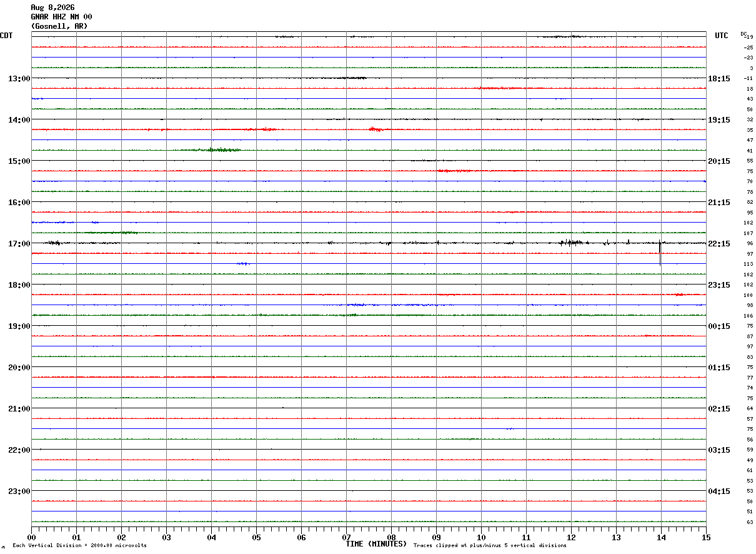Click the blue burst in the 18:00 hour
This screenshot has width=756, height=554.
pyautogui.click(x=390, y=305)
